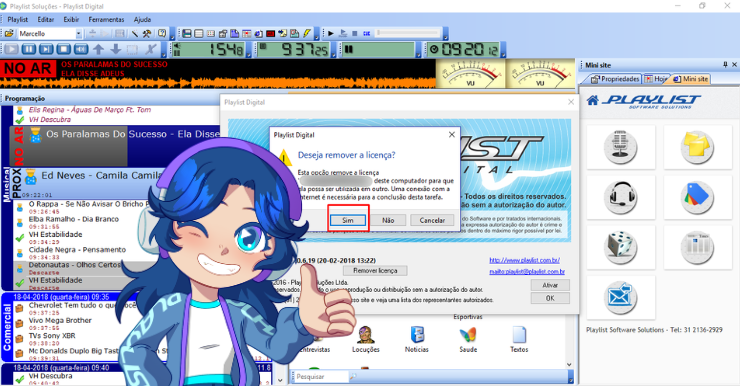
Task: Open the Ferramentas menu
Action: pyautogui.click(x=106, y=19)
